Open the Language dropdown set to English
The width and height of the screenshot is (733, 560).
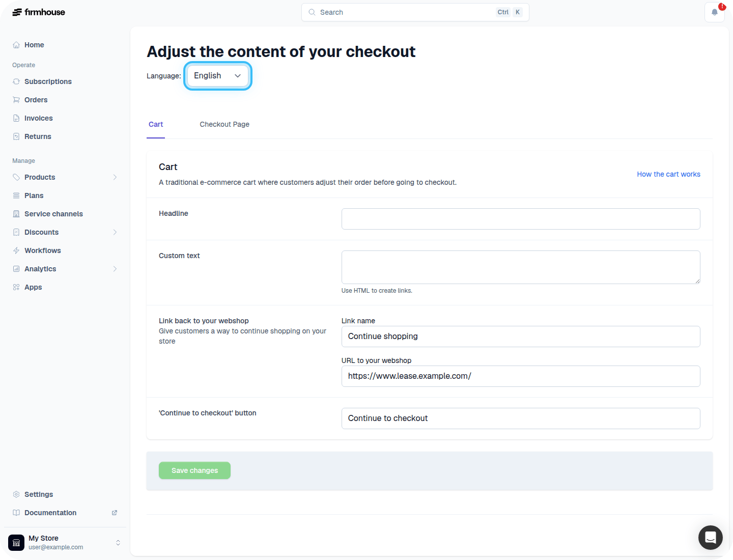[x=218, y=76]
